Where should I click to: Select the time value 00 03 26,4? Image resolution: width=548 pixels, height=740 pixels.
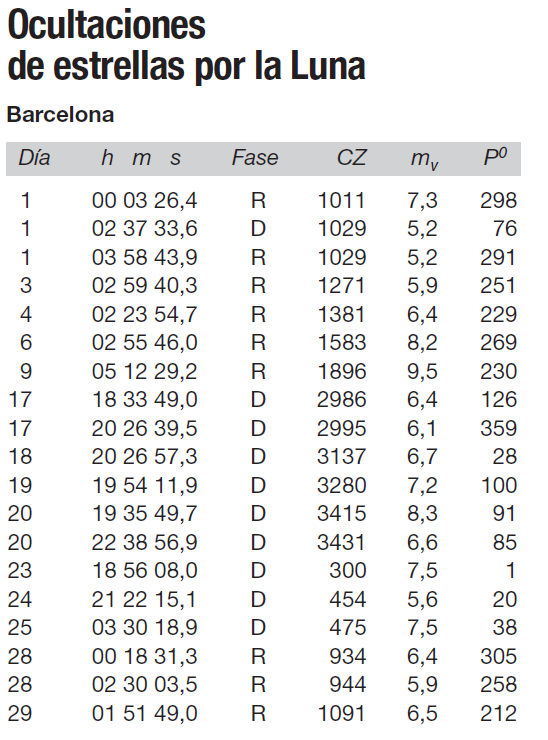coord(144,201)
